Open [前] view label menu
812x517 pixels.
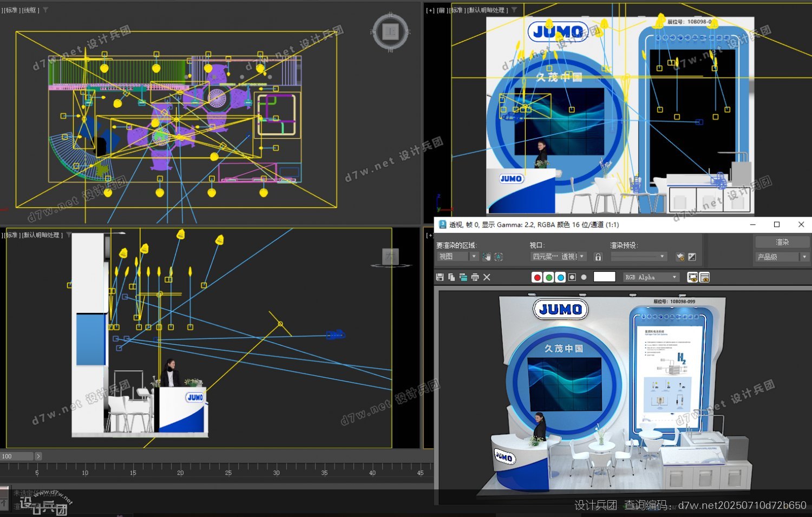pos(441,10)
